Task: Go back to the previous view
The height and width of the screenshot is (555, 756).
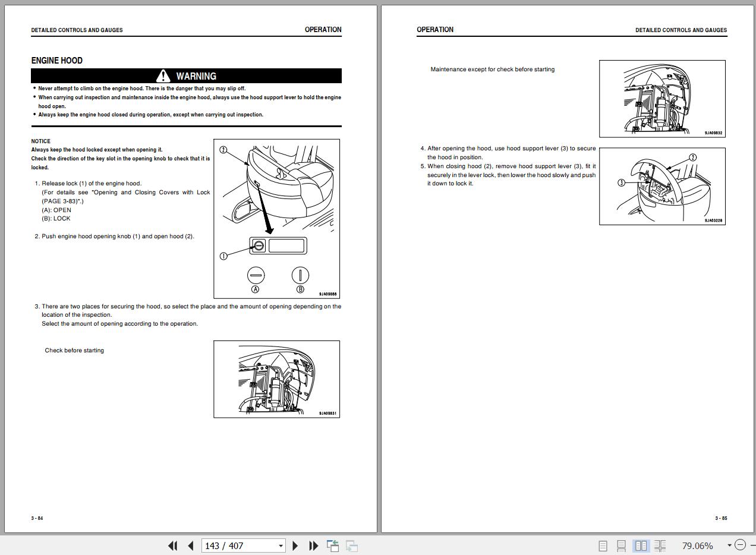Action: 333,545
